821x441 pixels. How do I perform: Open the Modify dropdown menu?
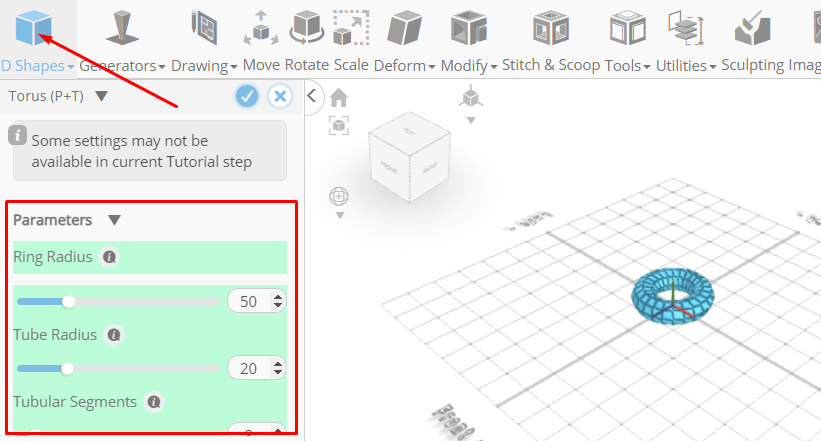pyautogui.click(x=493, y=67)
